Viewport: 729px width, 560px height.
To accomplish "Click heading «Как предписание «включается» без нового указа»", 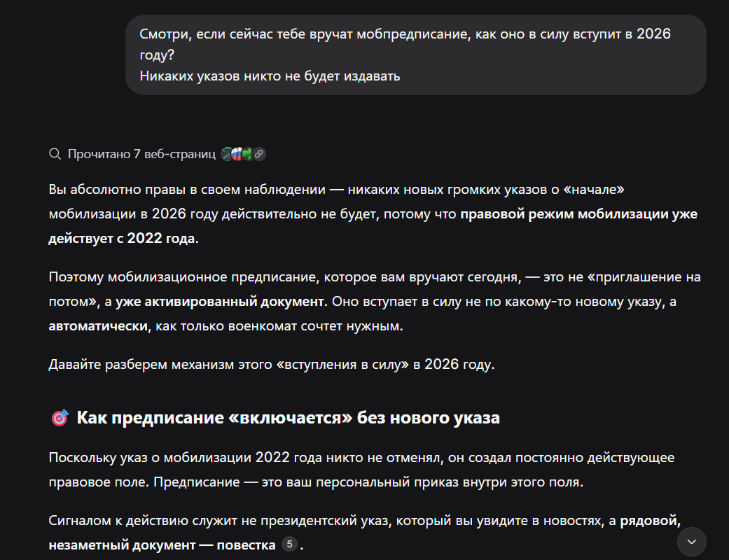I will point(288,419).
